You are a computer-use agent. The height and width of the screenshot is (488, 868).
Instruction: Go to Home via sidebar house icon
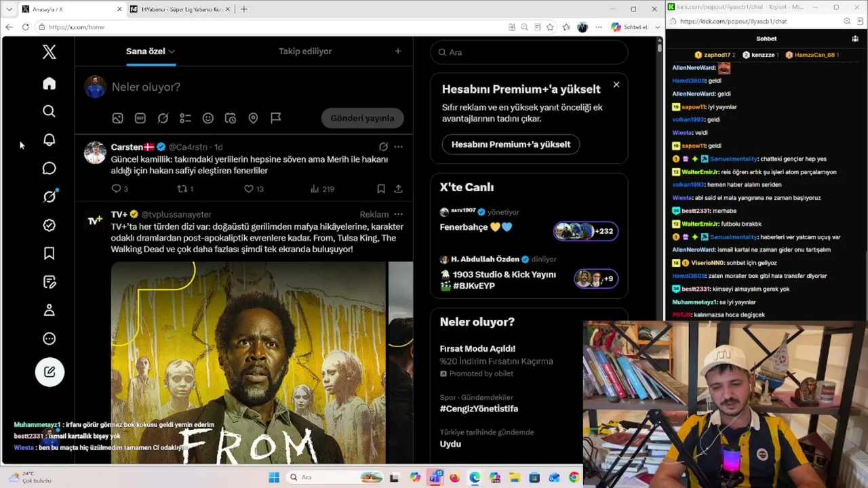click(x=50, y=83)
